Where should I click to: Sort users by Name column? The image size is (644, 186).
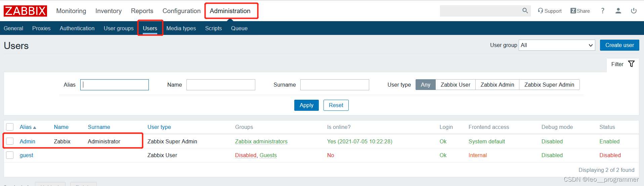[x=61, y=127]
